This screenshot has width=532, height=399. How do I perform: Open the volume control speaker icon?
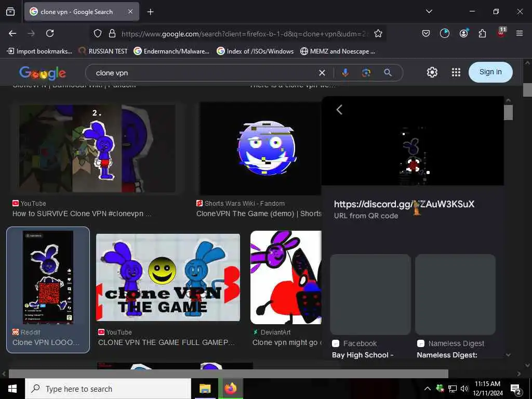464,389
